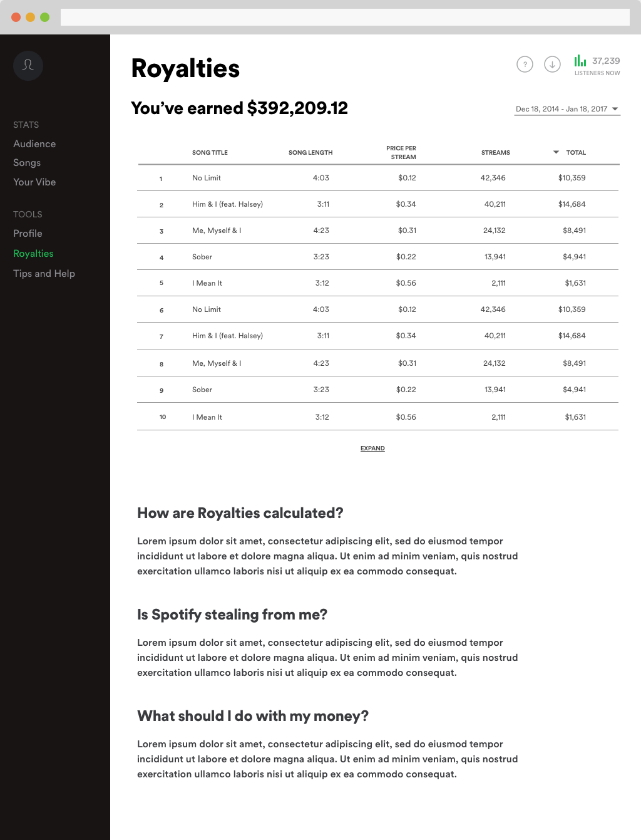This screenshot has width=641, height=840.
Task: Click the 37,239 listeners now counter
Action: click(606, 61)
